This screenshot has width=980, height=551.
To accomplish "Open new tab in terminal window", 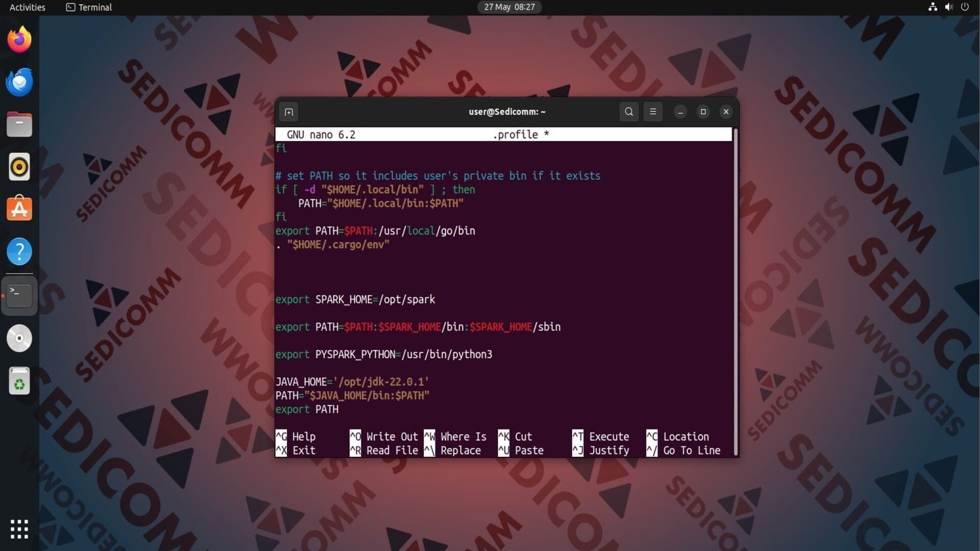I will (x=289, y=112).
